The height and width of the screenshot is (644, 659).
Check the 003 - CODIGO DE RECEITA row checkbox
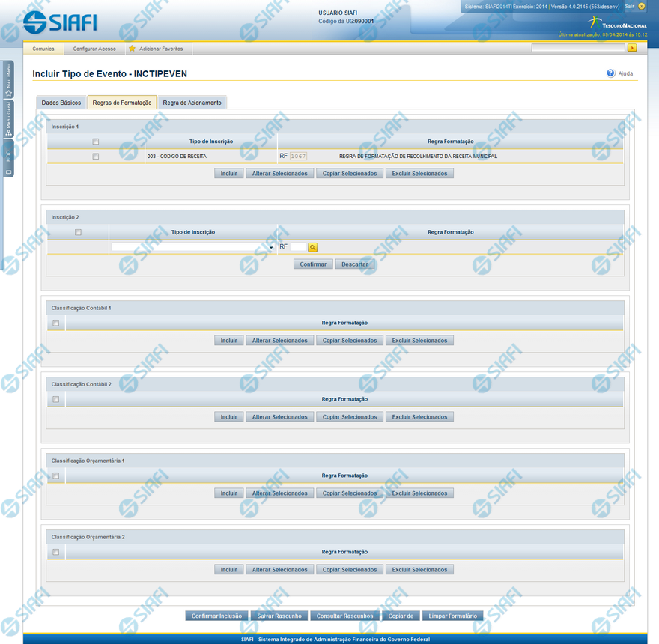[x=95, y=157]
